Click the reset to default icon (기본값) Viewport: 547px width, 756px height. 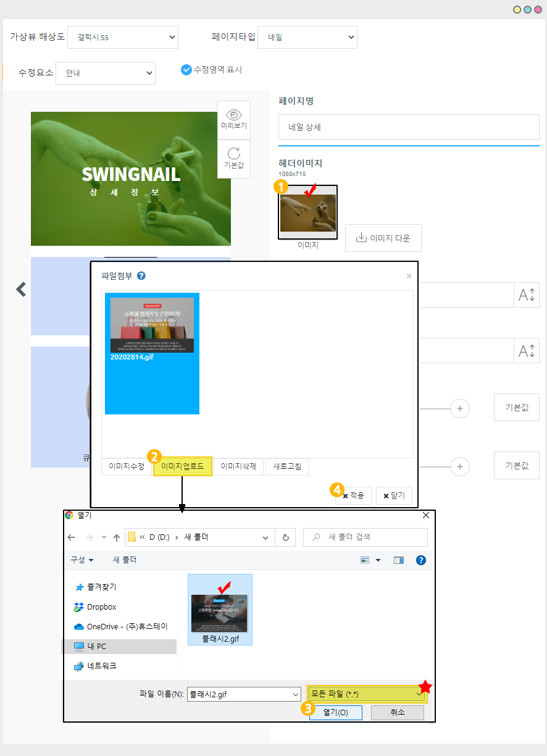[x=233, y=154]
